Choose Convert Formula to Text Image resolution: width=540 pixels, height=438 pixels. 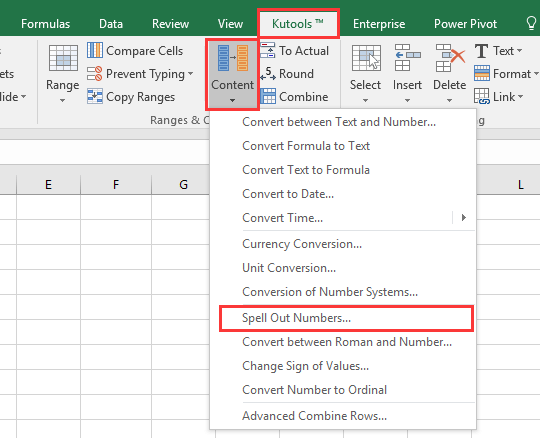point(343,146)
